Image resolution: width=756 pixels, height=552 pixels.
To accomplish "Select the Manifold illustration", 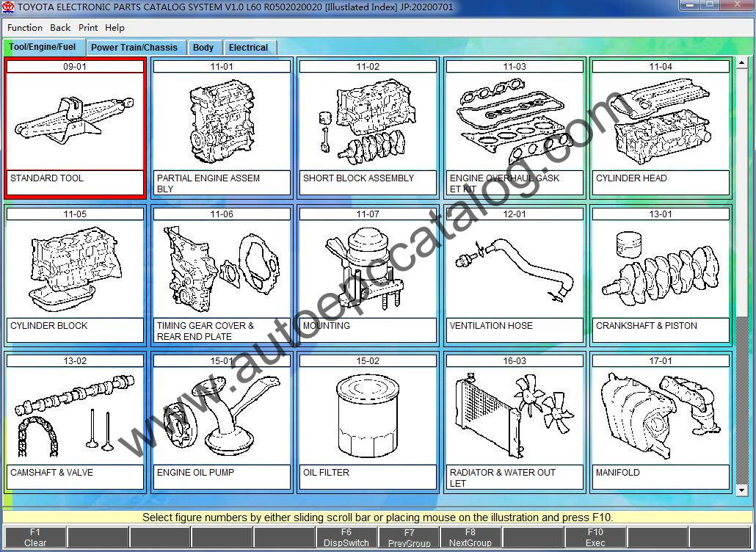I will tap(661, 415).
